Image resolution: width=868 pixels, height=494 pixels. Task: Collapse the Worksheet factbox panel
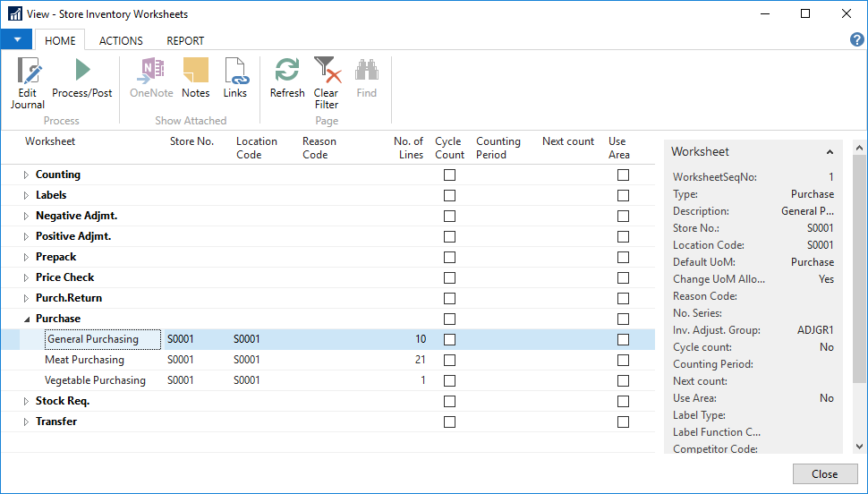830,152
